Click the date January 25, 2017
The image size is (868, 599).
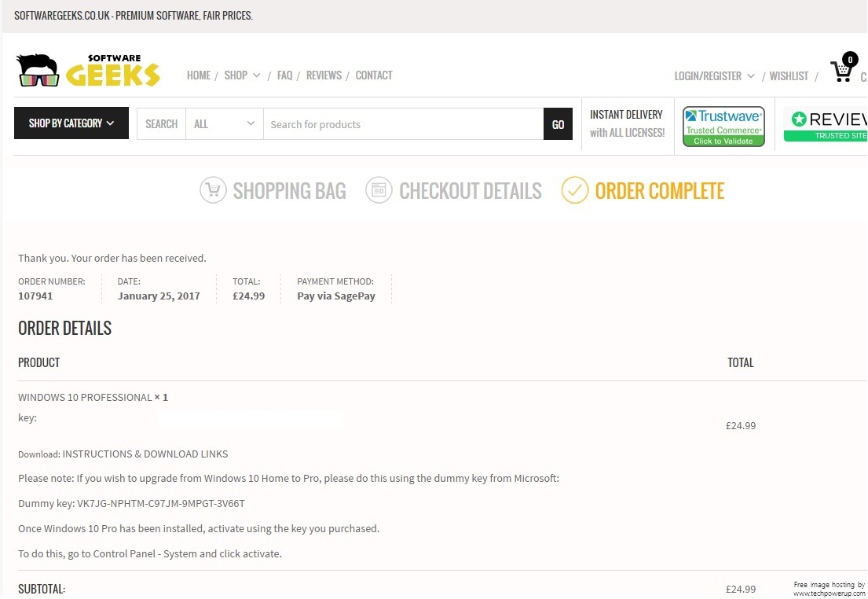159,296
